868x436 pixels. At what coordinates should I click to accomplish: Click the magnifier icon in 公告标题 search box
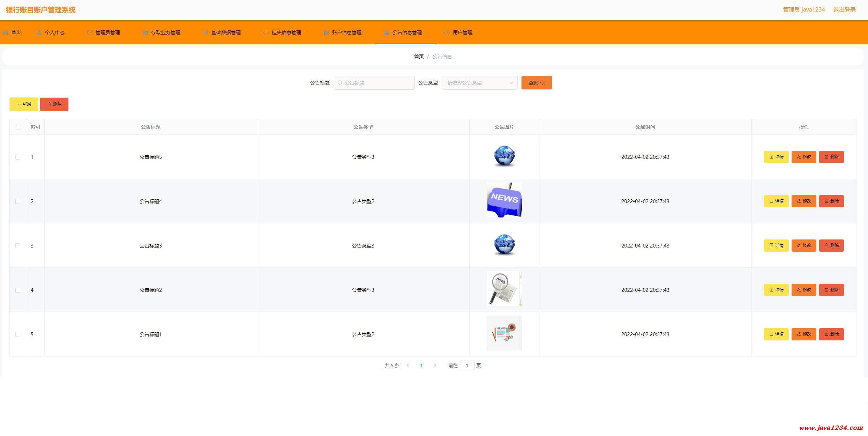click(x=340, y=83)
